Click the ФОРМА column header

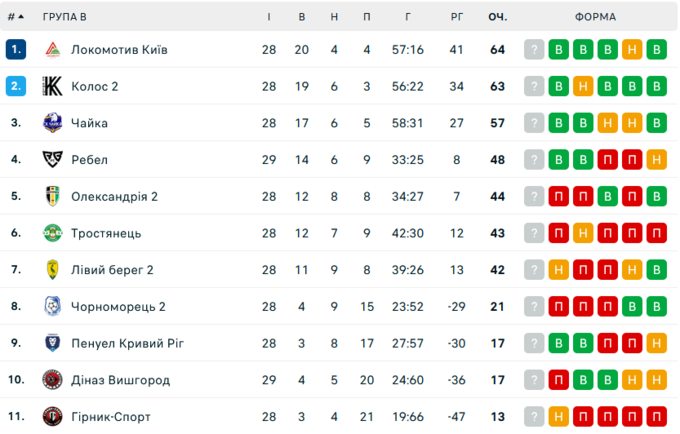coord(595,17)
